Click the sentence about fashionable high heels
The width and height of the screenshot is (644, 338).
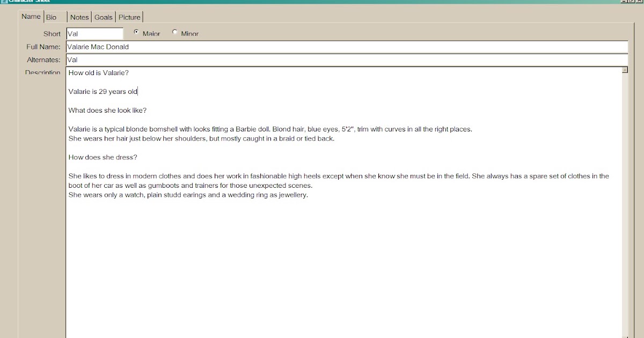[x=339, y=176]
